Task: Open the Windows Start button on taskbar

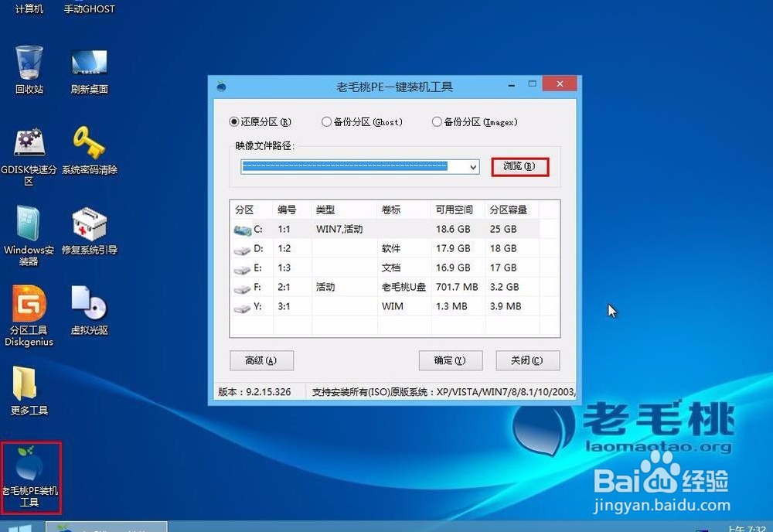Action: tap(20, 527)
